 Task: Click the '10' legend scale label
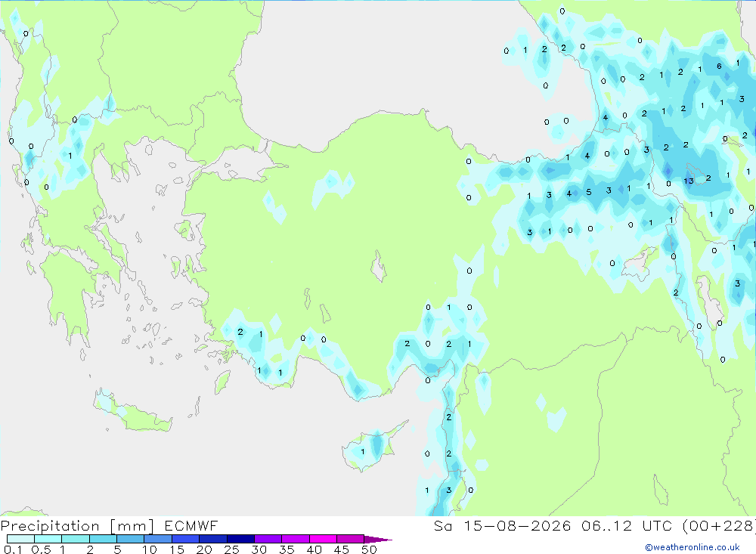150,549
